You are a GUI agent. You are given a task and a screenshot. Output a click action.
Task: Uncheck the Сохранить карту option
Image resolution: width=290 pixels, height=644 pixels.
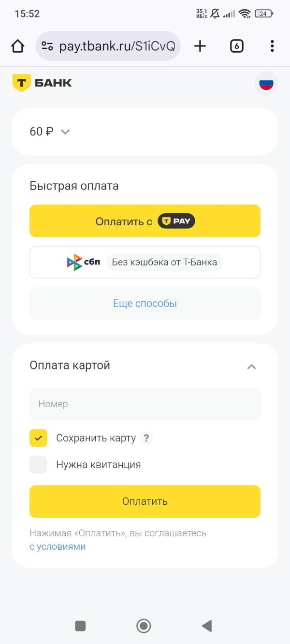[38, 438]
